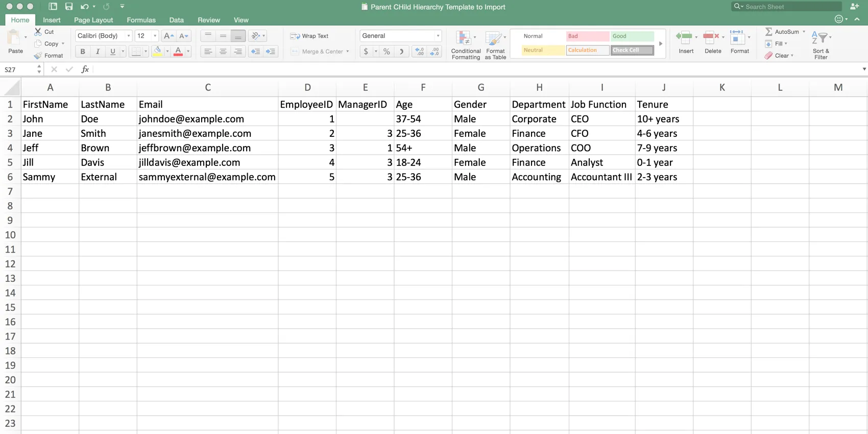The image size is (868, 434).
Task: Open Conditional Formatting
Action: pyautogui.click(x=465, y=45)
